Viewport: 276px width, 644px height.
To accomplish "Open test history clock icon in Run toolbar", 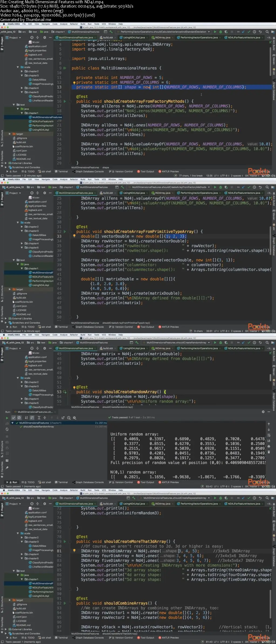I will pyautogui.click(x=69, y=418).
